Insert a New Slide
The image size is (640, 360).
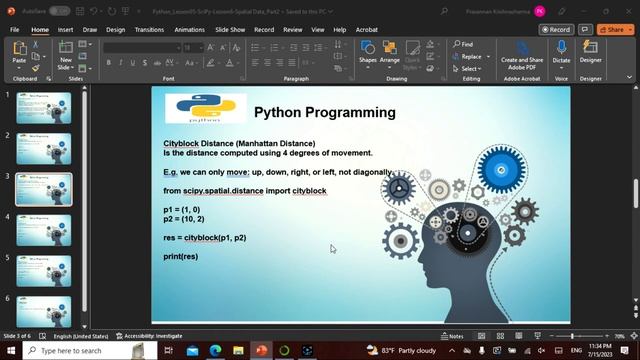(65, 56)
